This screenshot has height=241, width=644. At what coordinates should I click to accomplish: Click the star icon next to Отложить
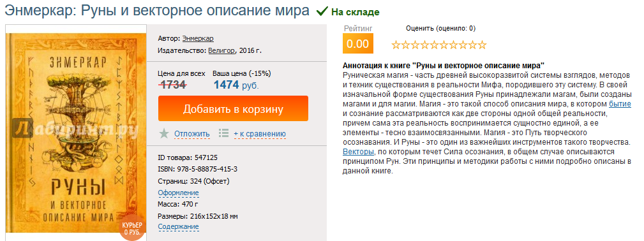(164, 133)
